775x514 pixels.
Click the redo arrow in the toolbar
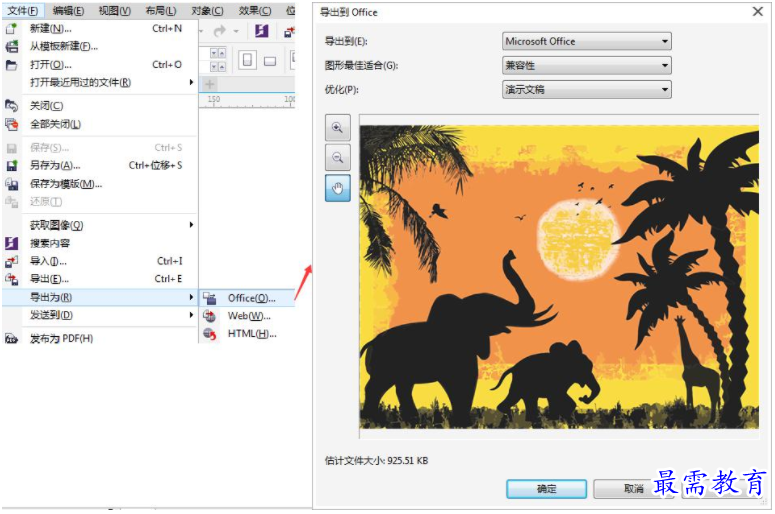tap(219, 31)
